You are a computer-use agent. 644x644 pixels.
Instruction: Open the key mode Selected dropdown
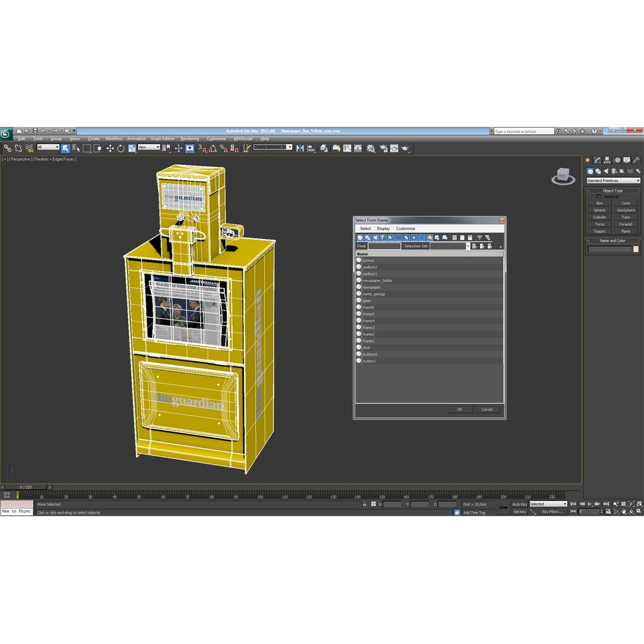coord(548,504)
